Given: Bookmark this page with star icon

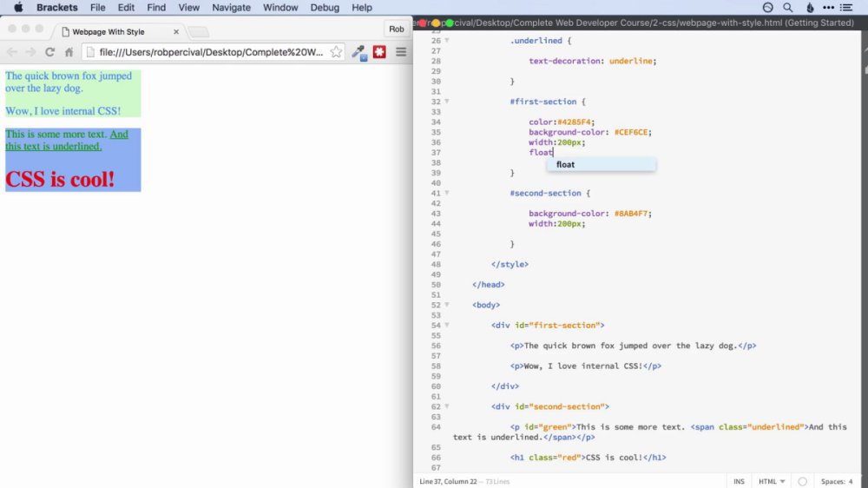Looking at the screenshot, I should (336, 51).
